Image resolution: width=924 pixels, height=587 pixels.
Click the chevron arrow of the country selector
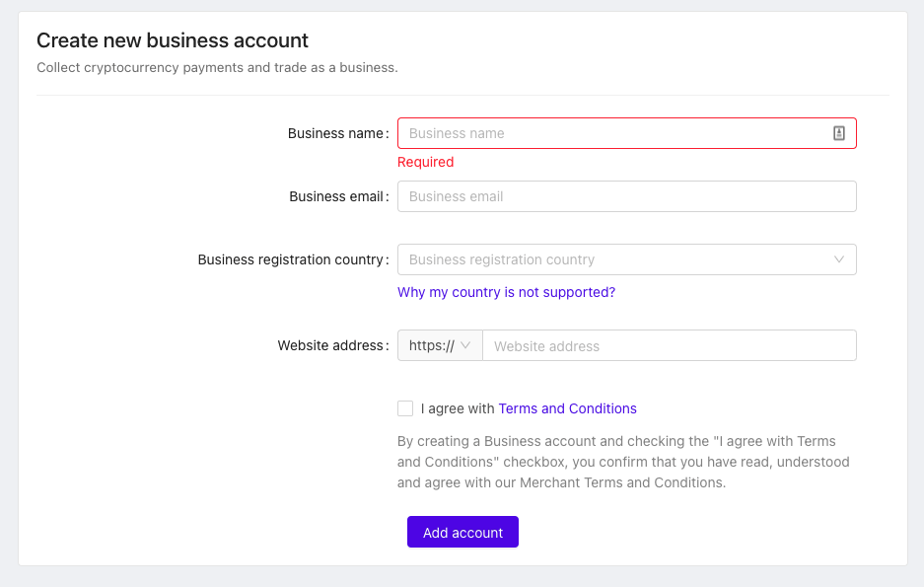[839, 259]
